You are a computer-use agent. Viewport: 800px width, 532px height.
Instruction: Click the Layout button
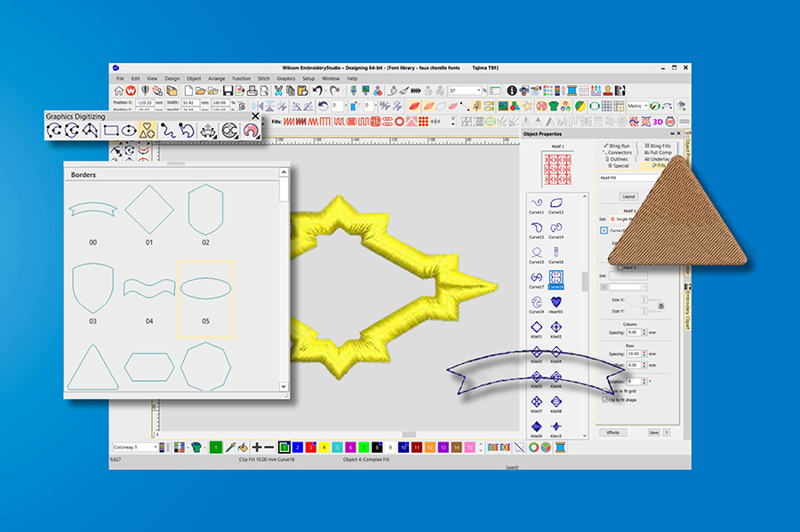(x=628, y=196)
